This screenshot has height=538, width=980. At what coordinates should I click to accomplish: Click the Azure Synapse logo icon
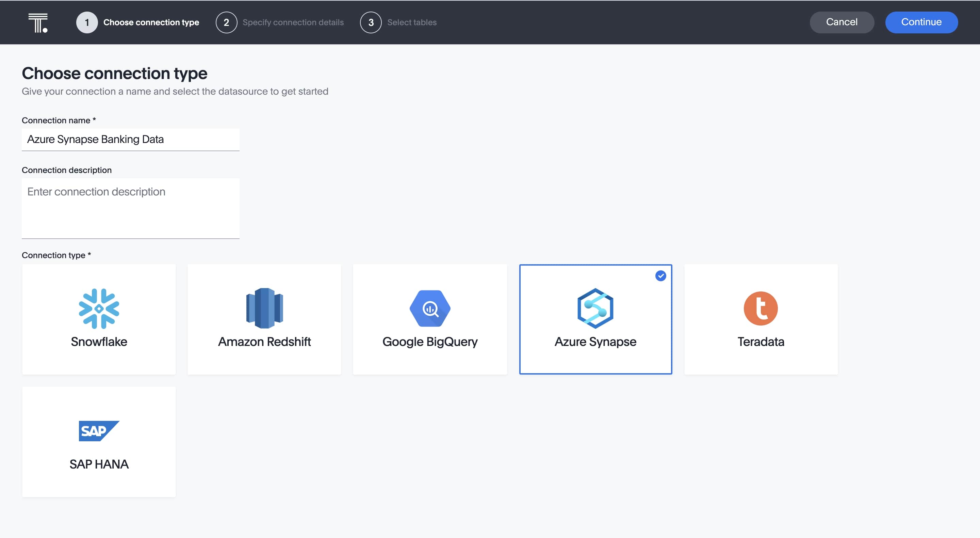point(595,308)
